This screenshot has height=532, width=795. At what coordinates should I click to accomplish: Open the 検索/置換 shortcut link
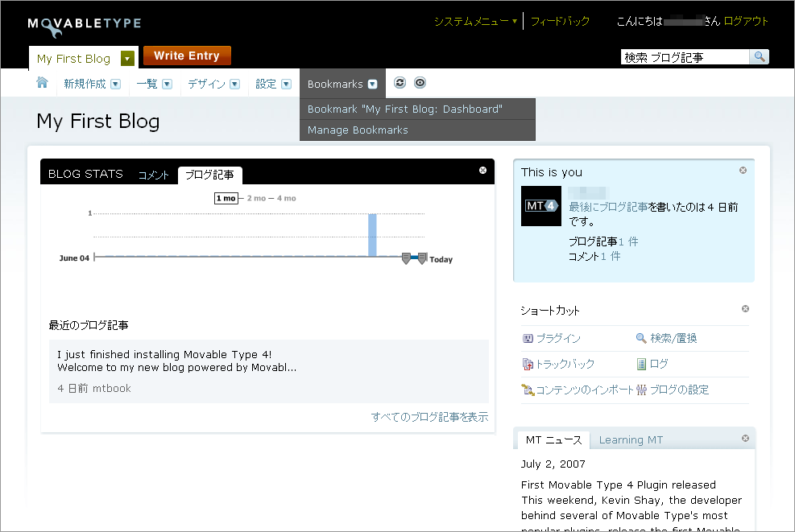(674, 338)
